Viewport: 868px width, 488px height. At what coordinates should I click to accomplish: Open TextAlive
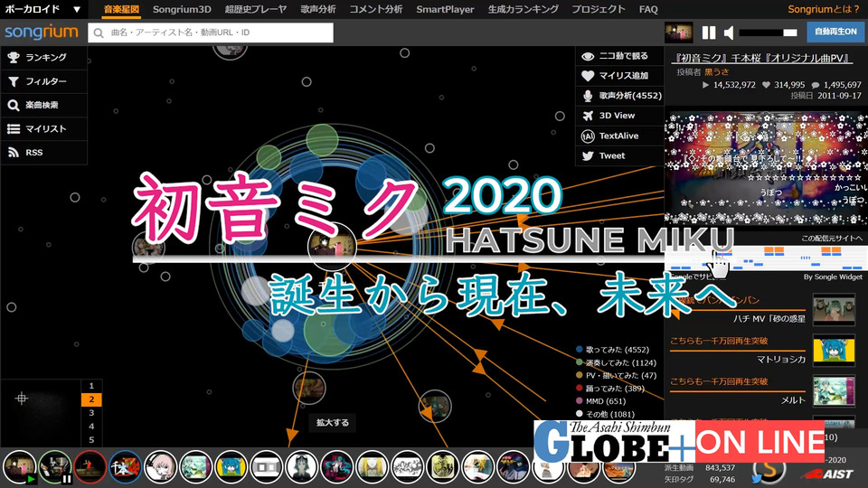[619, 136]
